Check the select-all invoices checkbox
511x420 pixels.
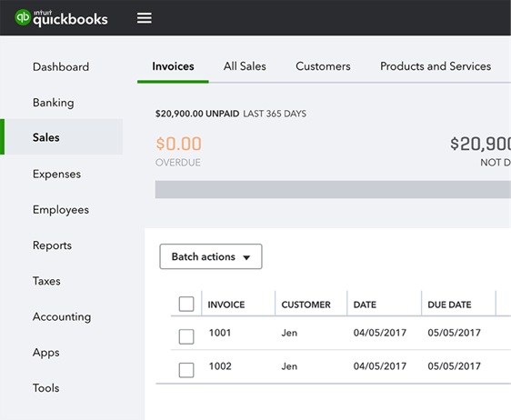pyautogui.click(x=186, y=304)
